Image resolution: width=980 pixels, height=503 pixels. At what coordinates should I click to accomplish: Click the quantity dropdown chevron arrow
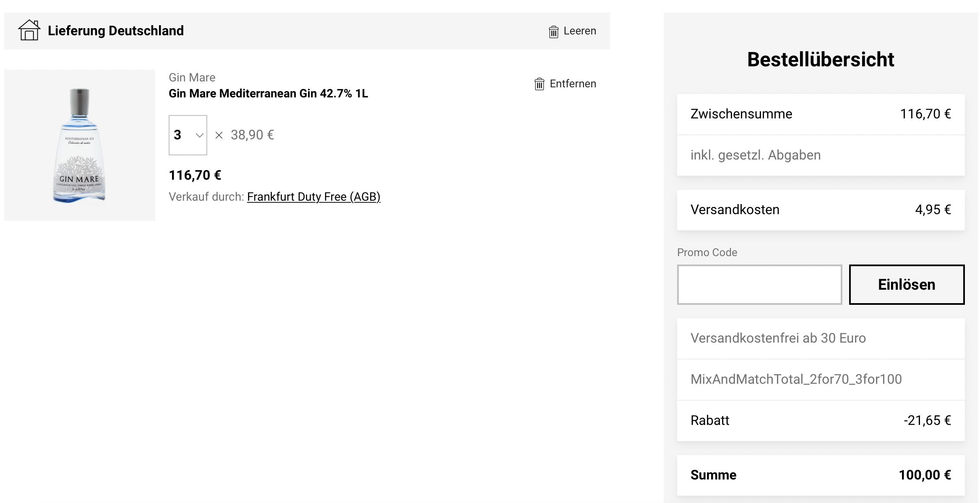(x=200, y=135)
